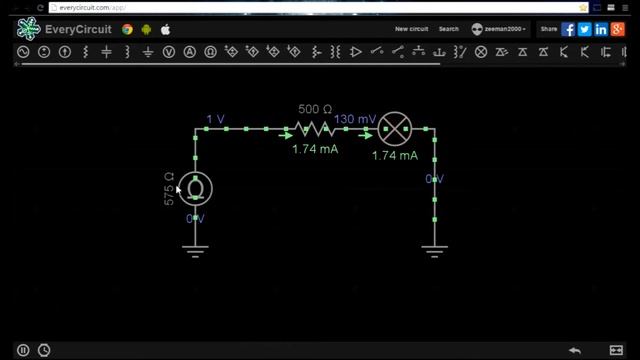Select the SPST switch component
Image resolution: width=640 pixels, height=360 pixels.
click(x=377, y=51)
